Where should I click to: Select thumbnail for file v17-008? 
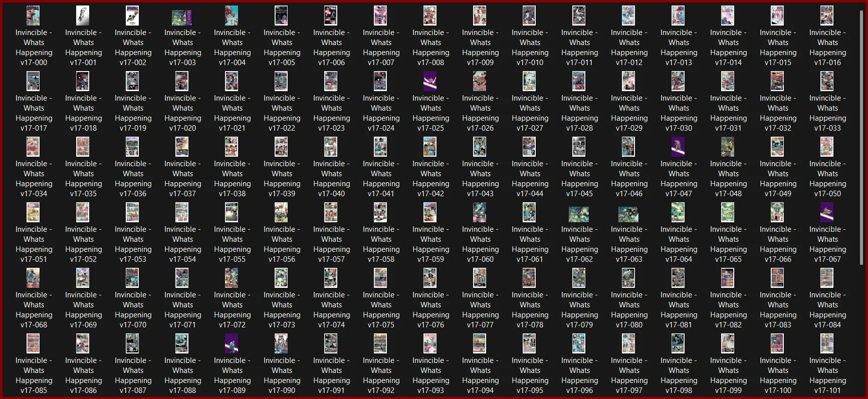click(430, 16)
